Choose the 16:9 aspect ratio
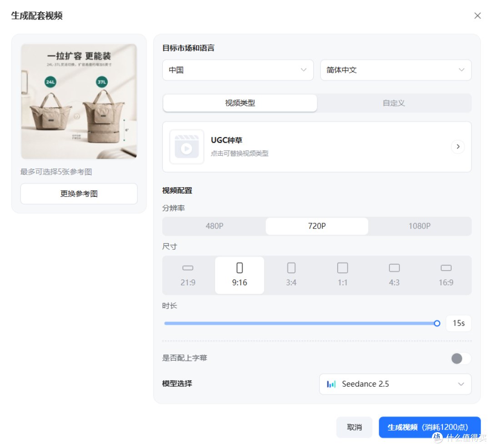 (x=446, y=275)
